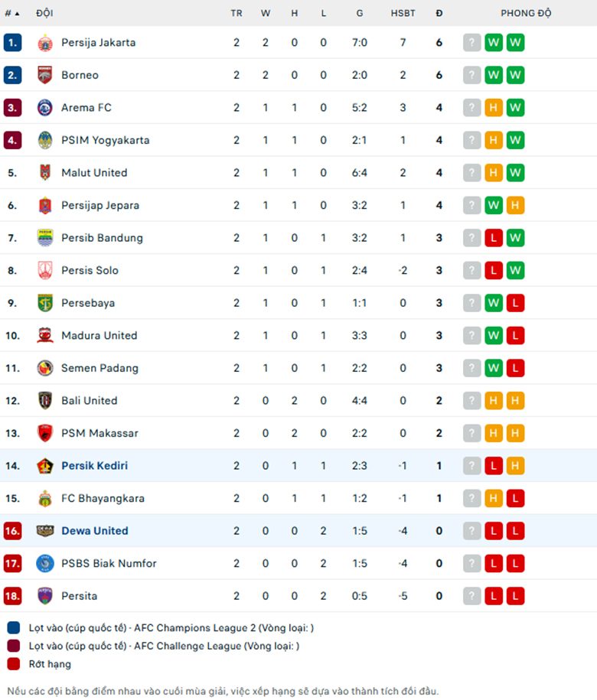
Task: Click the Persita purple club crest
Action: click(44, 596)
